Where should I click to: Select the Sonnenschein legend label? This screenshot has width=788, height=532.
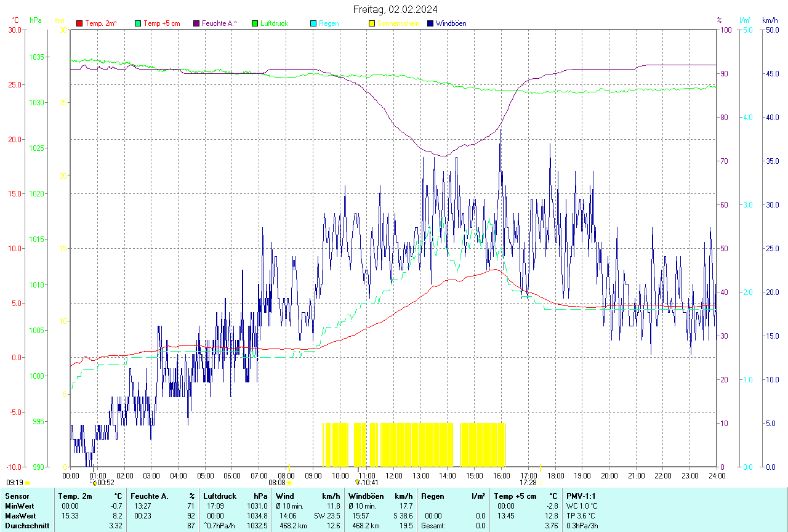[x=398, y=23]
